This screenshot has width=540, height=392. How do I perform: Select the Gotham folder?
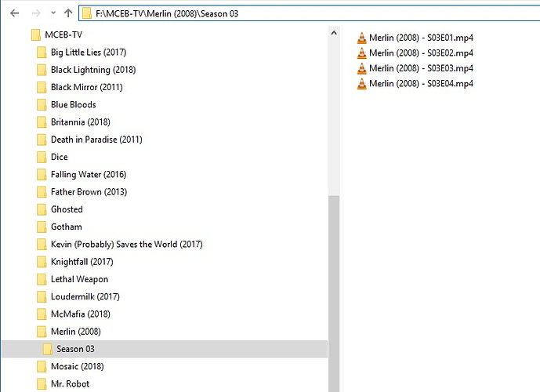pos(67,227)
